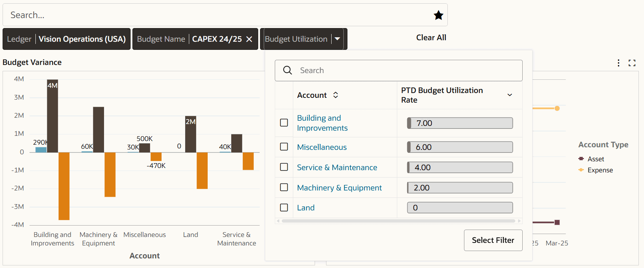Check the Building and Improvements checkbox
The height and width of the screenshot is (268, 644).
point(284,123)
